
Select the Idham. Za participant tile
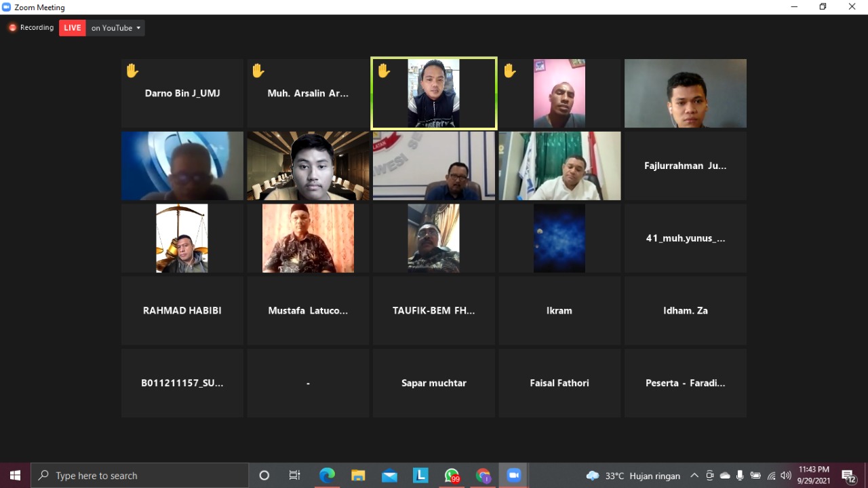686,310
